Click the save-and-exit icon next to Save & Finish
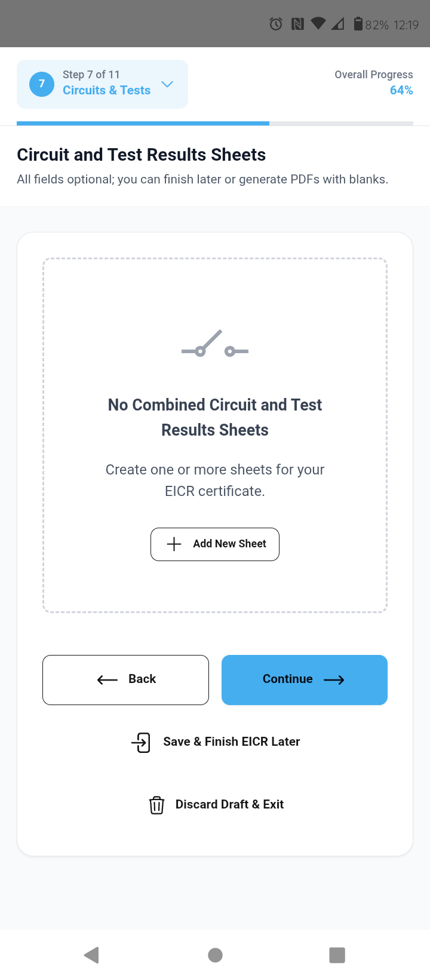The image size is (430, 980). [140, 742]
